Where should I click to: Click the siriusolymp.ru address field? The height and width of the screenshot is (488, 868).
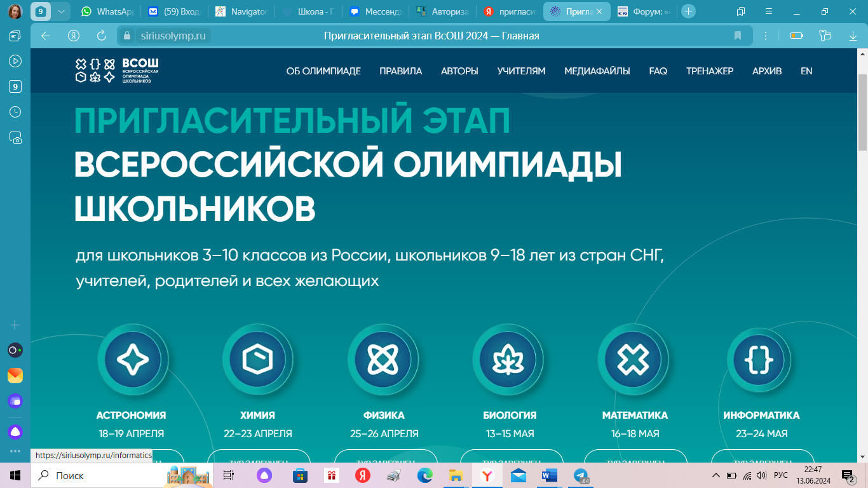point(173,36)
